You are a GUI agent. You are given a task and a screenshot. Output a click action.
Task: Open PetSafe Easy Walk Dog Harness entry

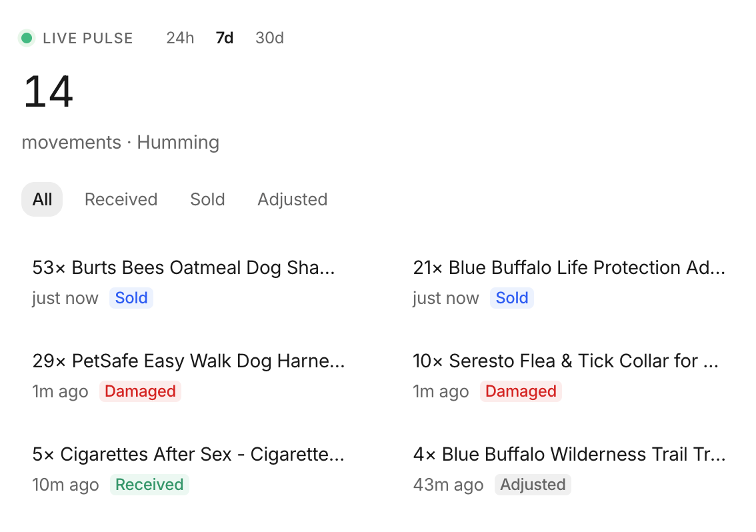click(x=189, y=361)
